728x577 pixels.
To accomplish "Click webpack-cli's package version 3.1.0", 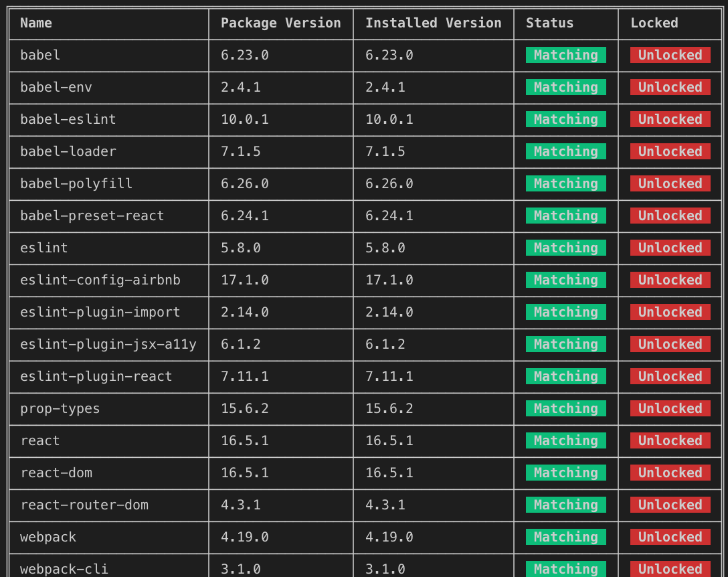I will click(240, 569).
